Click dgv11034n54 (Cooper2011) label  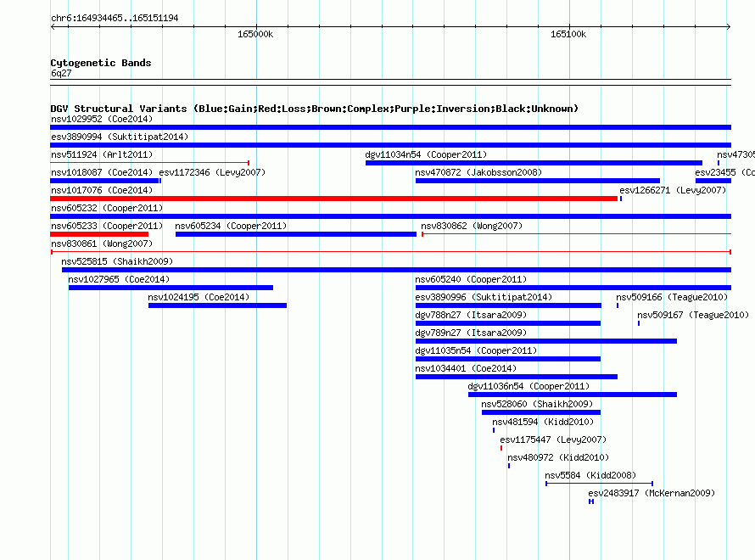click(426, 154)
